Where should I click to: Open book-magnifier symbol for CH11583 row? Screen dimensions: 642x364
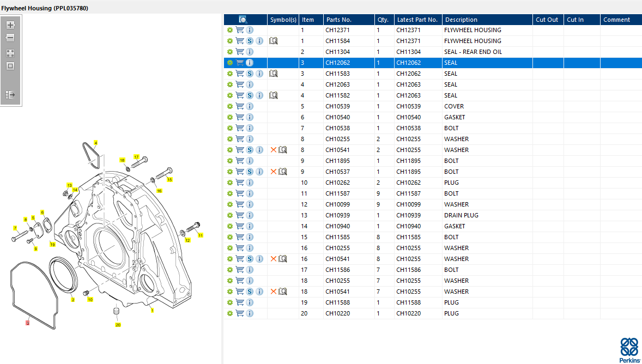point(274,74)
